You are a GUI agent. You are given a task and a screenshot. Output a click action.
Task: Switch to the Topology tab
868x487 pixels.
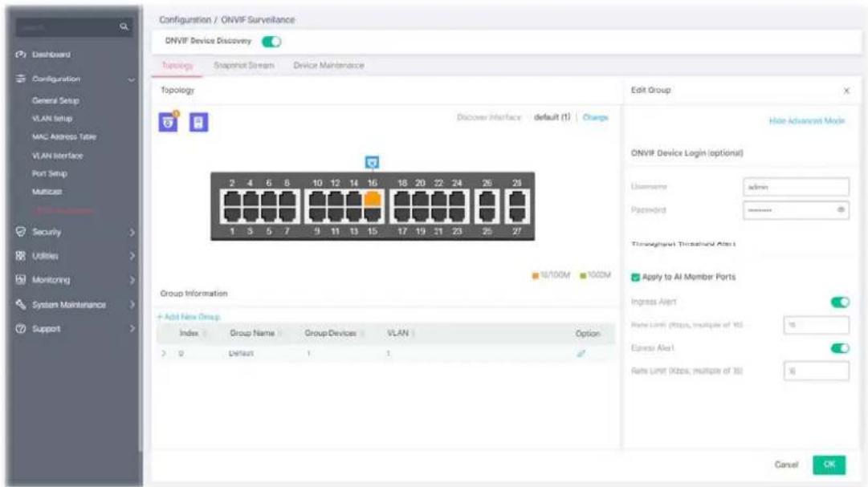177,65
